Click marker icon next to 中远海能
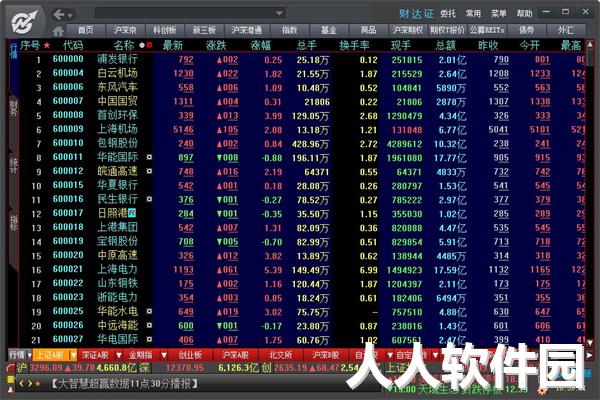Viewport: 600px width, 400px height. tap(149, 325)
